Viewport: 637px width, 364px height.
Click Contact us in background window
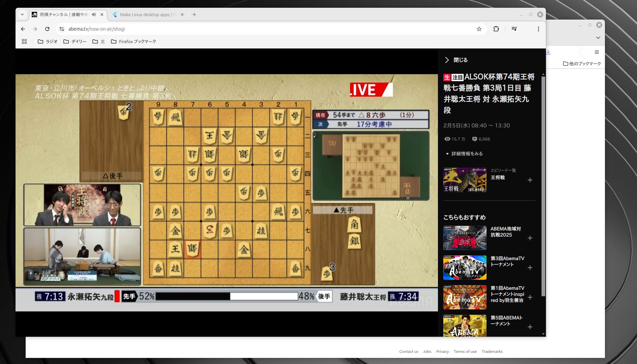409,352
